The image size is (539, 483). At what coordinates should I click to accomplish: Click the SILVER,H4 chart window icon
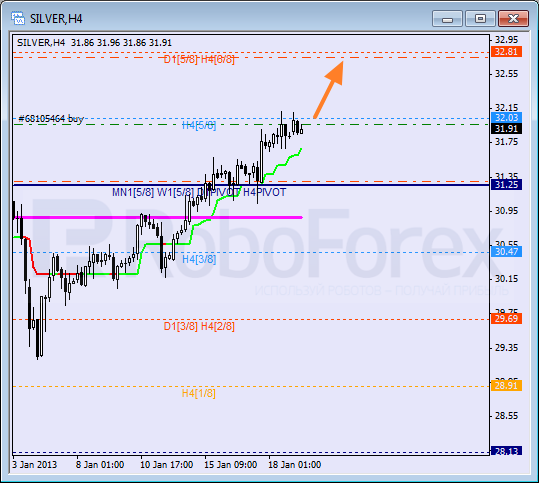click(x=18, y=19)
